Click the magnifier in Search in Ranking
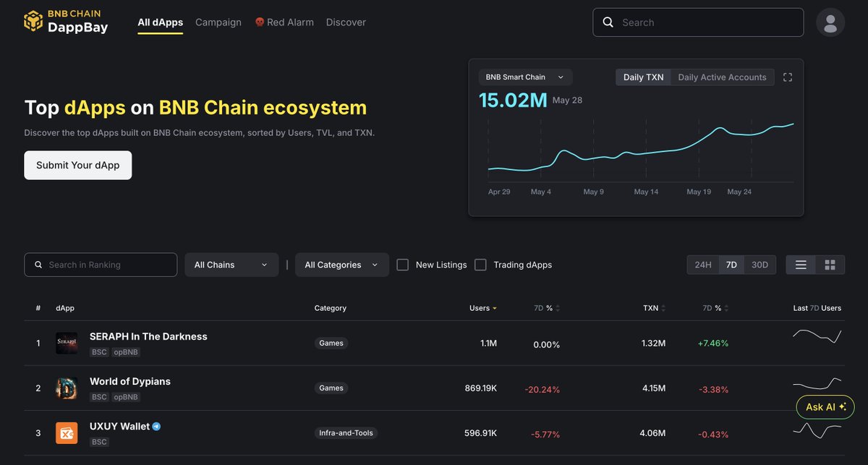The width and height of the screenshot is (868, 465). coord(38,265)
